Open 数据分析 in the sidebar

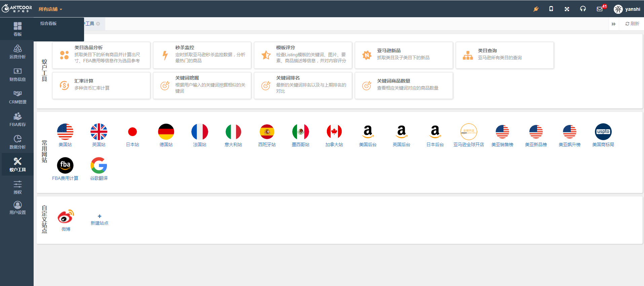[x=17, y=142]
